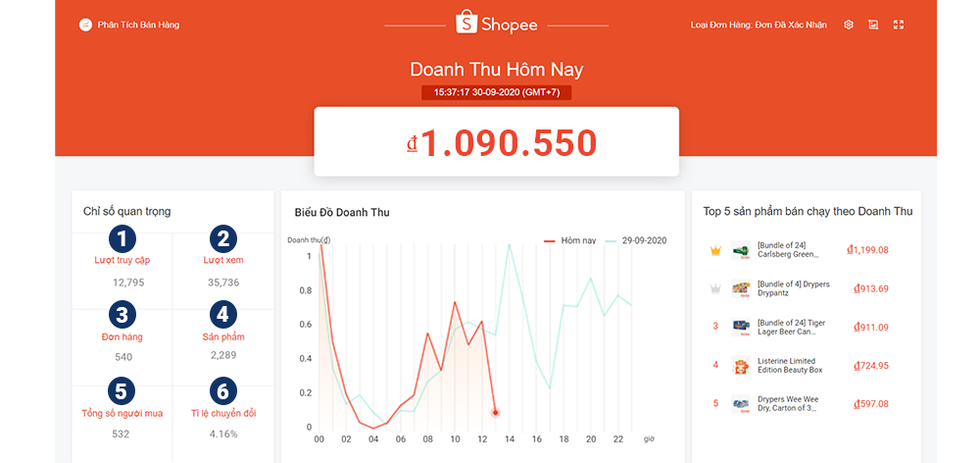Image resolution: width=980 pixels, height=463 pixels.
Task: Open Drypers Wee Wee Dry thumbnail
Action: (741, 403)
